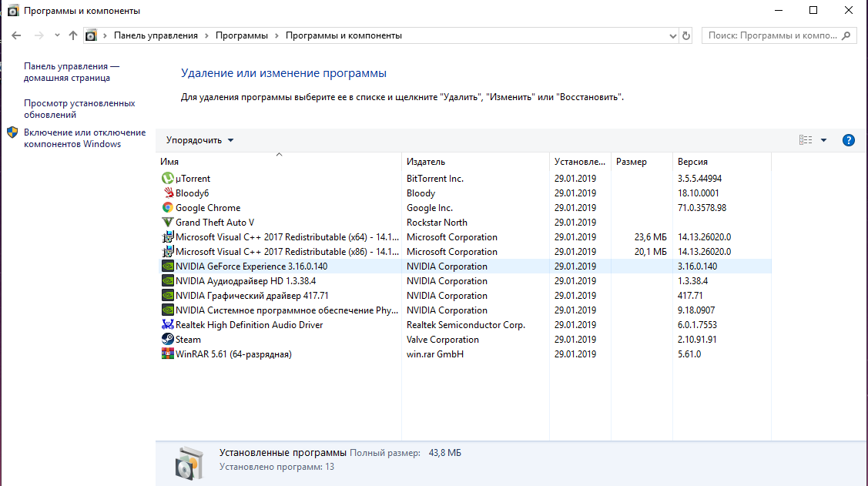Click the search programs input field
The height and width of the screenshot is (486, 868).
pos(772,35)
